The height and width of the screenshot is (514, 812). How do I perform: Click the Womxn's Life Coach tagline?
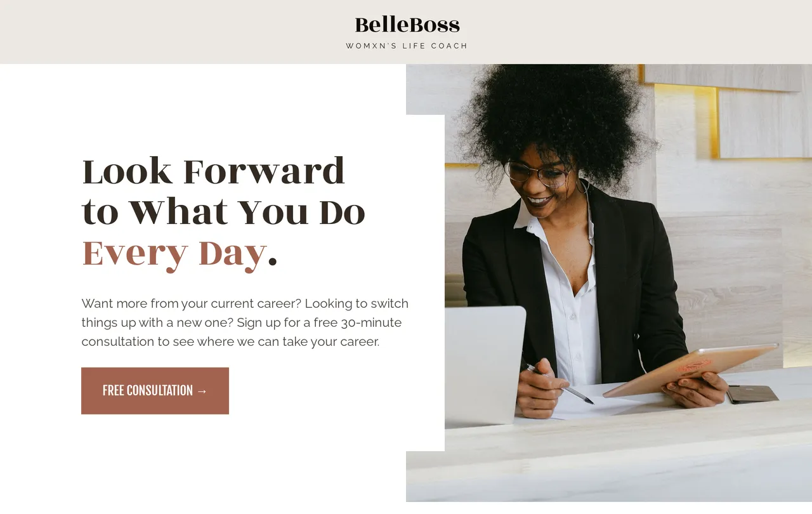[x=407, y=46]
